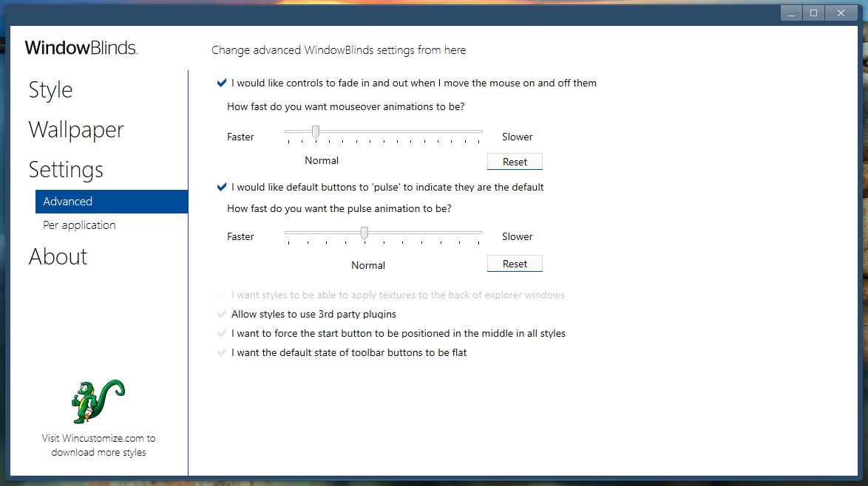Click 'How fast do you want mouseover animations' text

[346, 106]
